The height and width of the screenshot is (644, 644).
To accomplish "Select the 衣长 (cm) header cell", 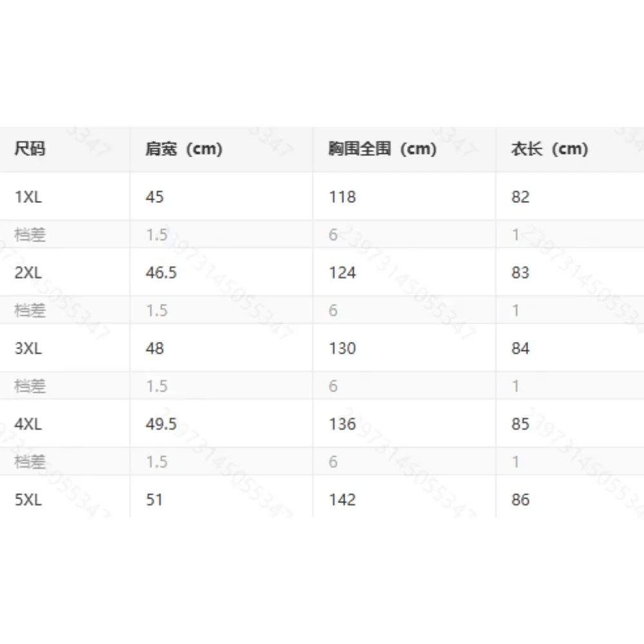I will tap(549, 149).
